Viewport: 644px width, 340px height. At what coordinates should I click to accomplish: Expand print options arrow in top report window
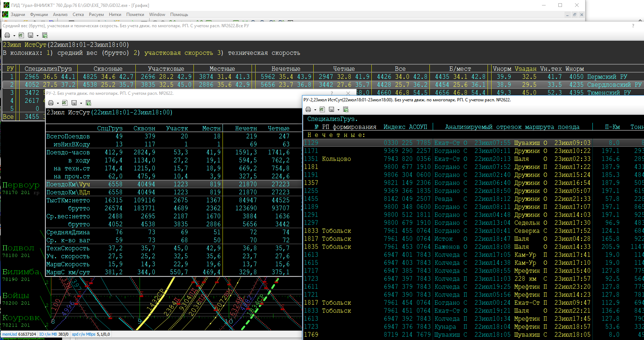coord(14,36)
